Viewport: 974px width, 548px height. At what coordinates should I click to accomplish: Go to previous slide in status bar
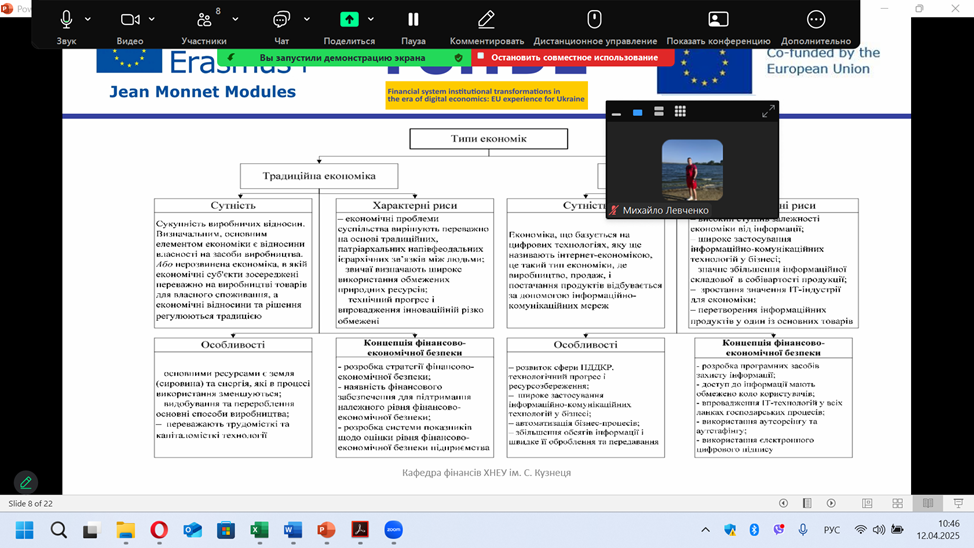(783, 503)
